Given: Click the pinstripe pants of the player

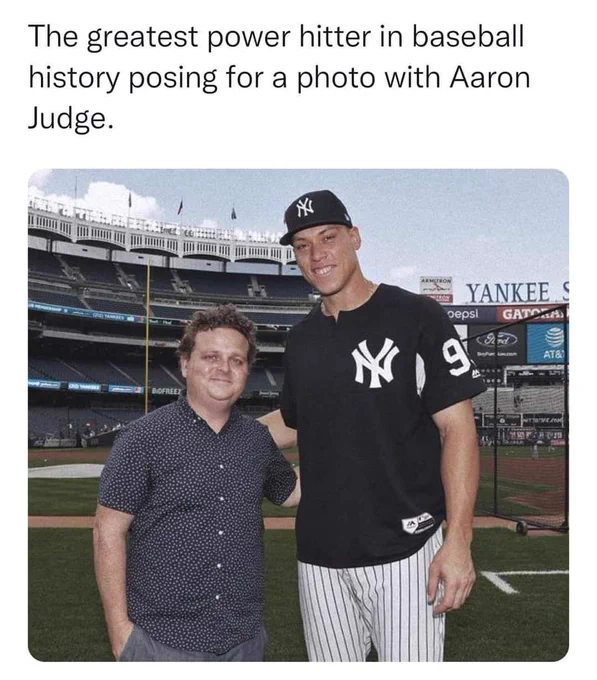Looking at the screenshot, I should [x=372, y=605].
